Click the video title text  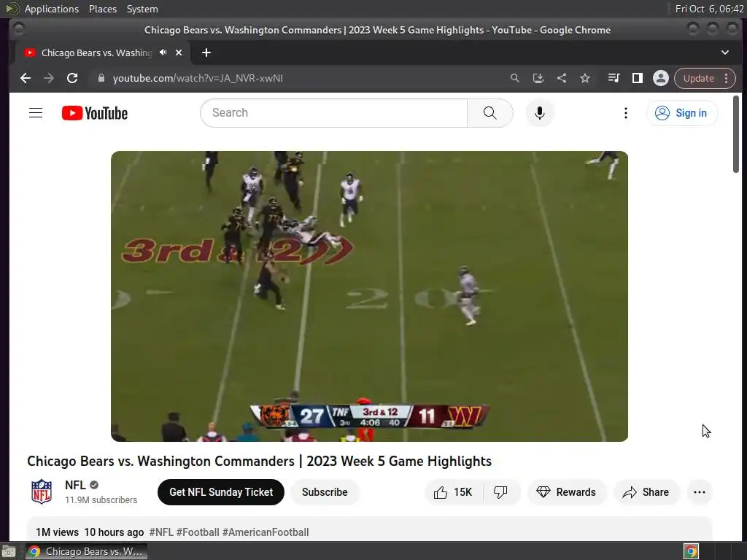click(x=259, y=461)
